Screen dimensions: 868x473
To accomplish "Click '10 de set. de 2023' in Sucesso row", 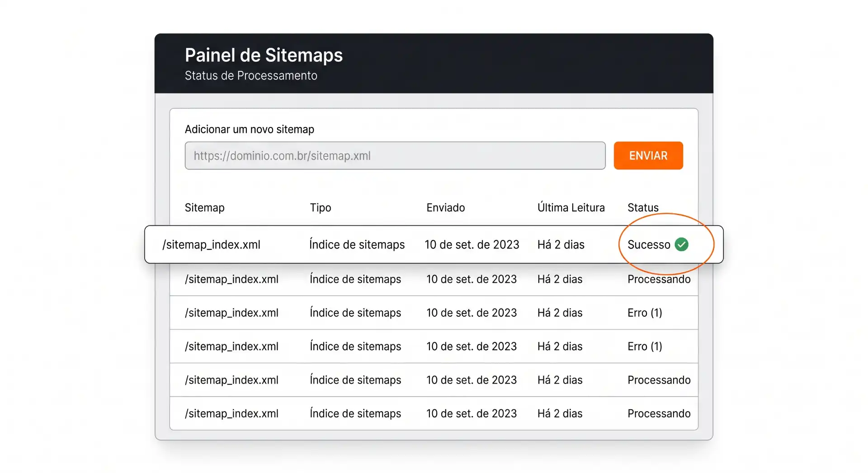I will 472,244.
